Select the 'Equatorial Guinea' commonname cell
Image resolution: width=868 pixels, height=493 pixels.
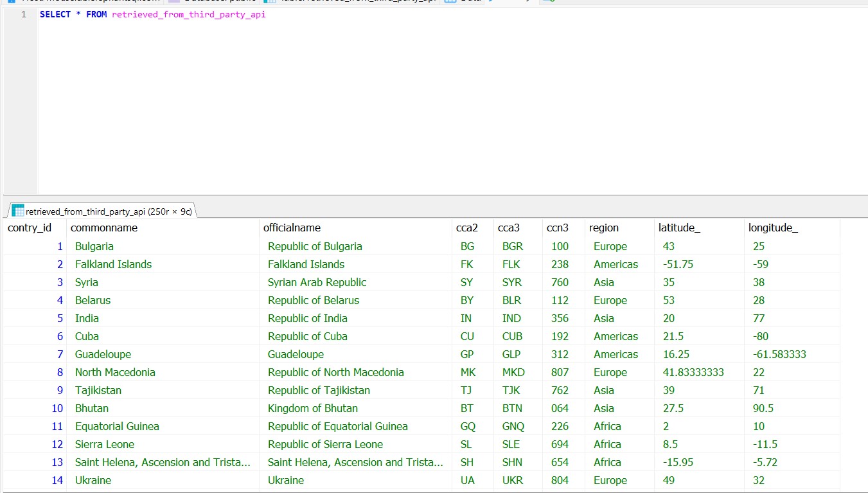[163, 426]
